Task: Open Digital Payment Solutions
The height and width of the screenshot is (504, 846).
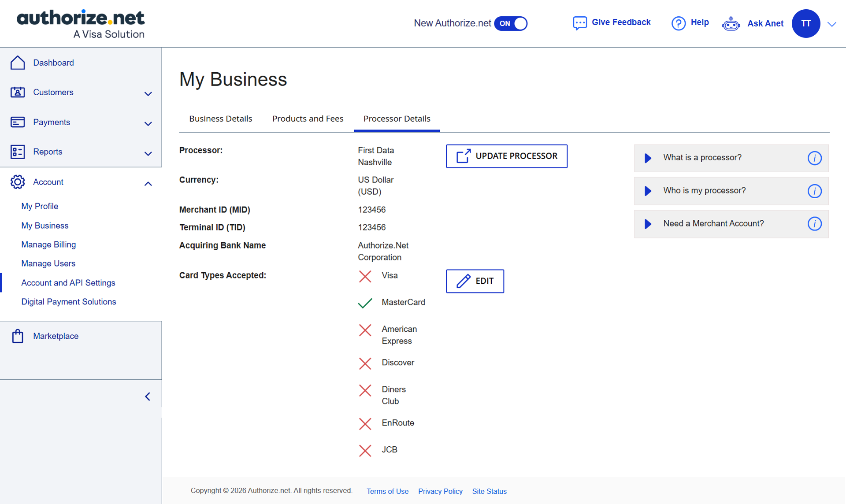Action: (x=69, y=302)
